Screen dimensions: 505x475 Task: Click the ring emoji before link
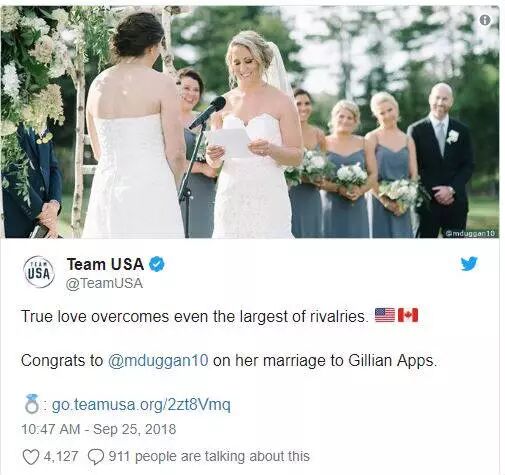click(32, 404)
